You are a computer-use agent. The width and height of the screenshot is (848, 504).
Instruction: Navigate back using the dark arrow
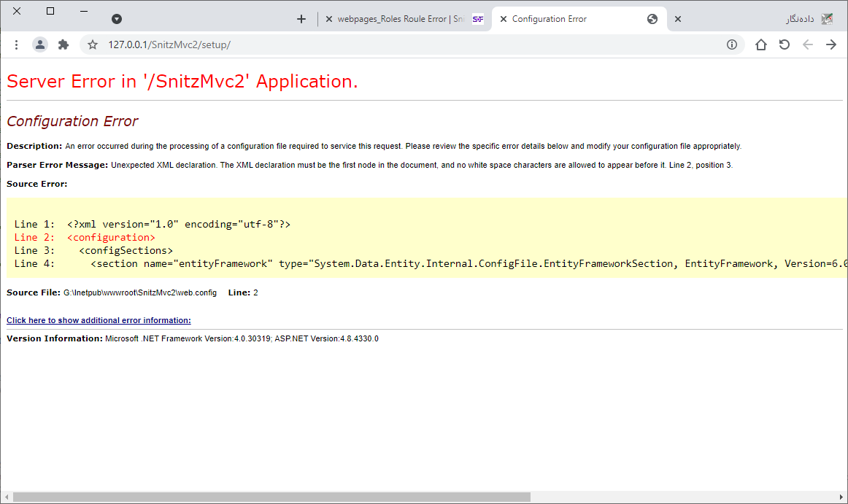pyautogui.click(x=830, y=44)
